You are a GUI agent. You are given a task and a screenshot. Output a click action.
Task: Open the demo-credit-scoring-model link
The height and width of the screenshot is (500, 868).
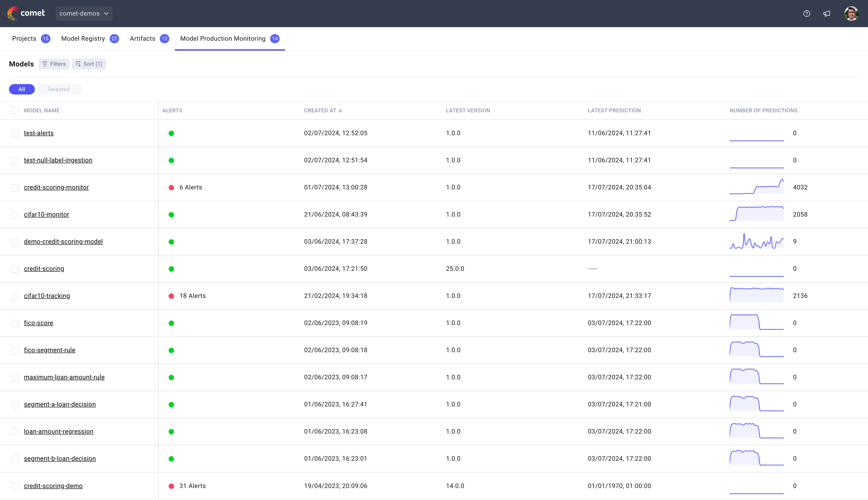(63, 241)
